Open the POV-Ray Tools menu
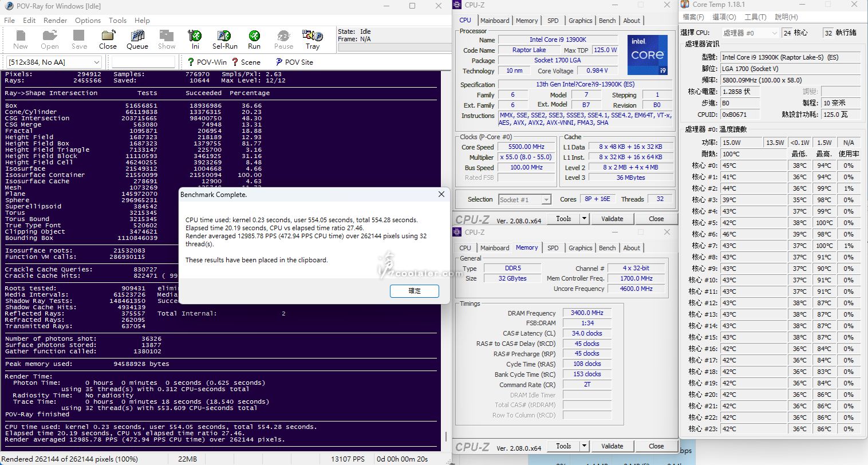 (117, 20)
